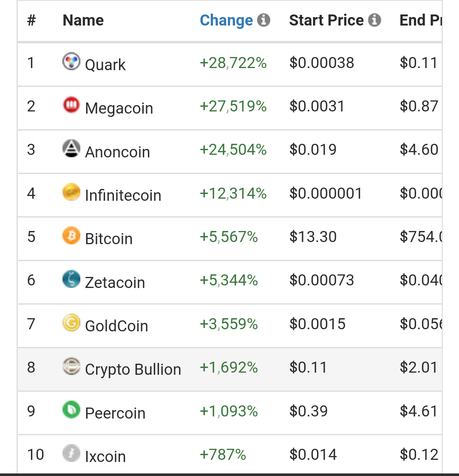
Task: Sort the table by Change column
Action: pyautogui.click(x=226, y=20)
